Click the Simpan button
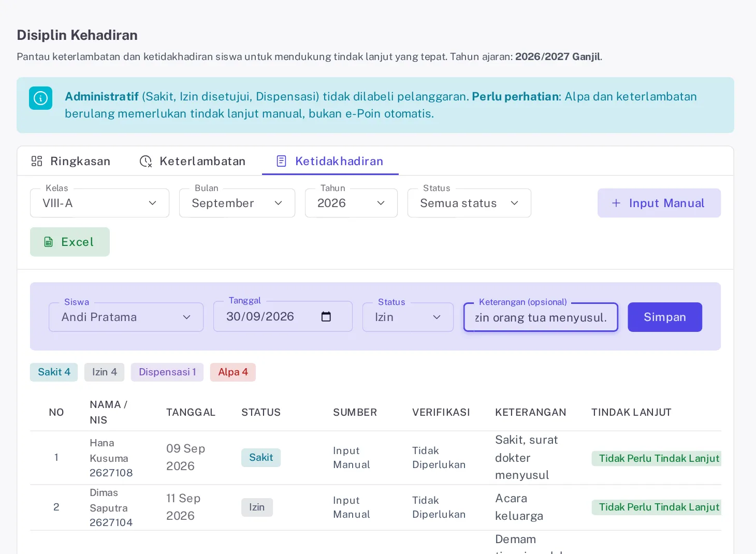This screenshot has height=554, width=756. tap(665, 317)
